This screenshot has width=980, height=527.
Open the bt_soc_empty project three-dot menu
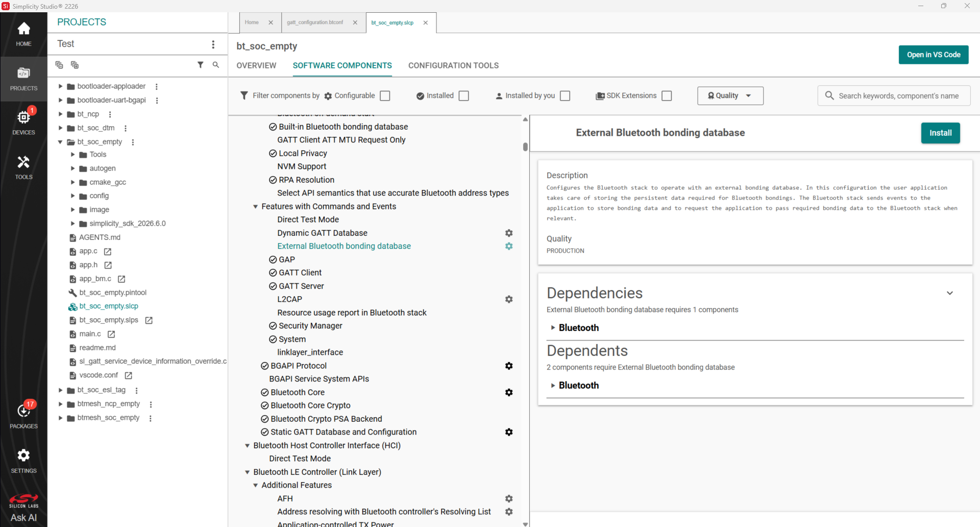[133, 142]
